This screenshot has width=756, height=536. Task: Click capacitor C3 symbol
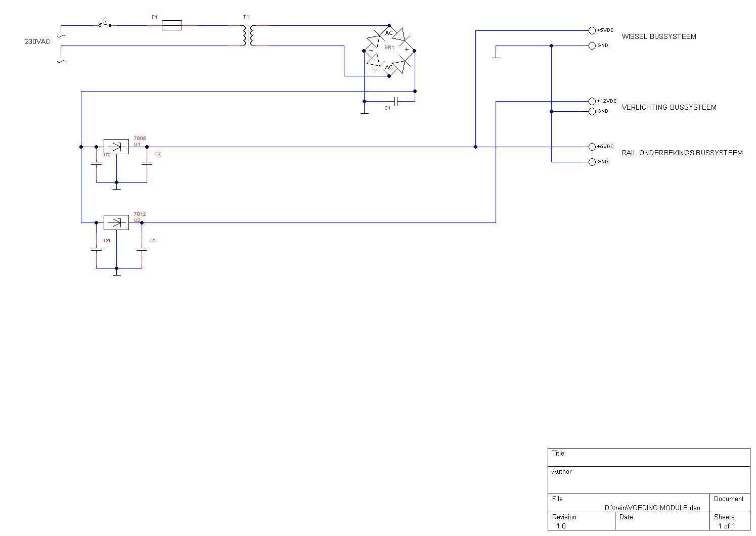147,163
